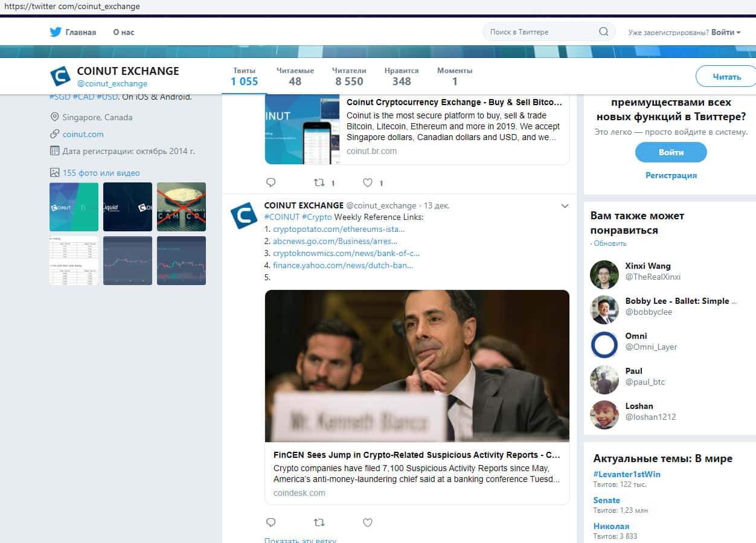Visit the coinut.com profile link
This screenshot has height=543, width=756.
point(83,134)
